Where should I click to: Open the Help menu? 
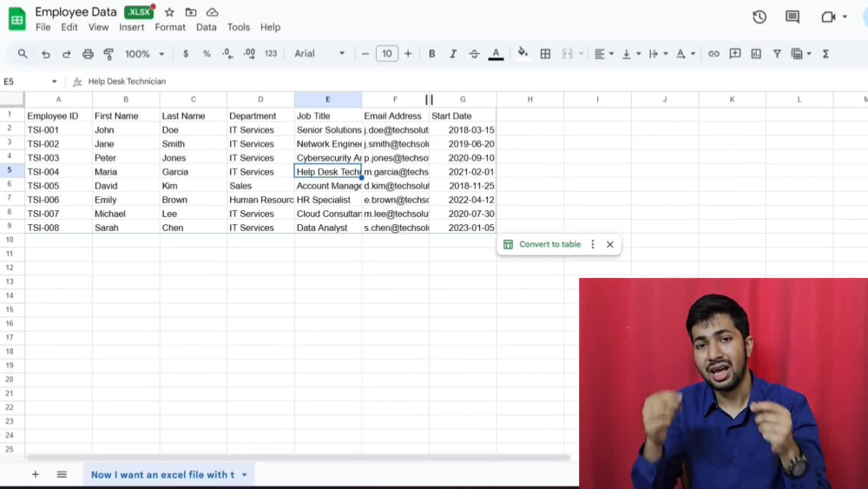270,27
